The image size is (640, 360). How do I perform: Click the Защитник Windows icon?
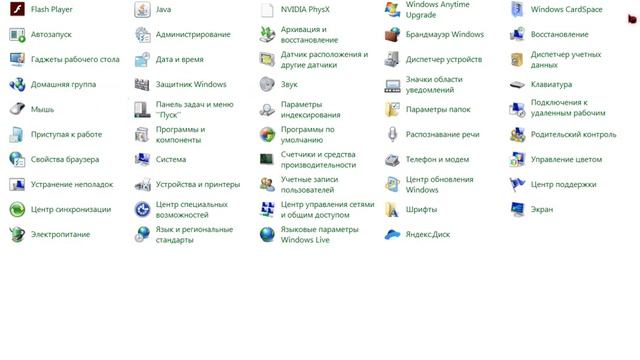(x=142, y=84)
